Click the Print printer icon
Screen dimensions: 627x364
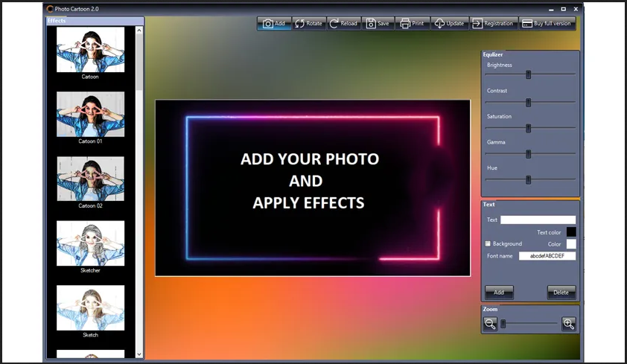pos(405,24)
